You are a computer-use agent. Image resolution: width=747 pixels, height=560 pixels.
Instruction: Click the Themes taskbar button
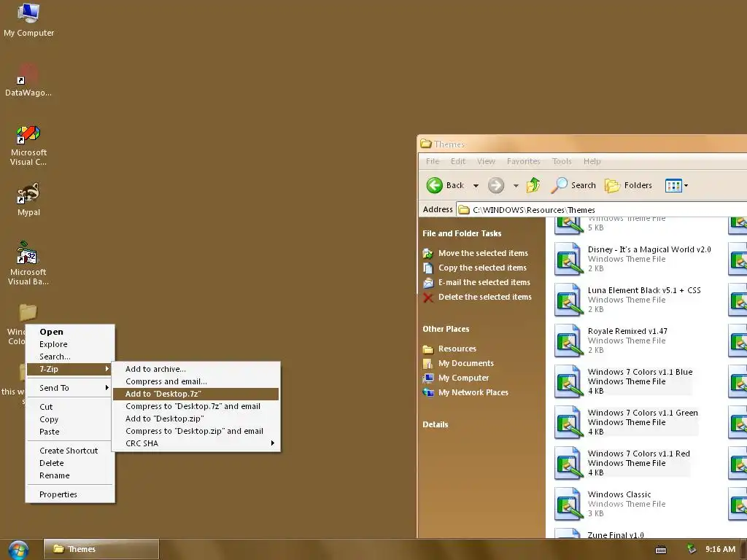(x=101, y=550)
